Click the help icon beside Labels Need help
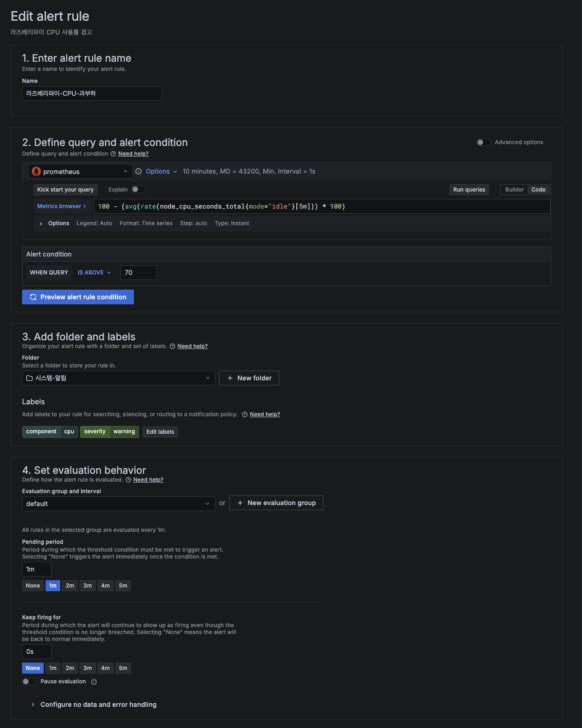The image size is (582, 728). point(245,414)
